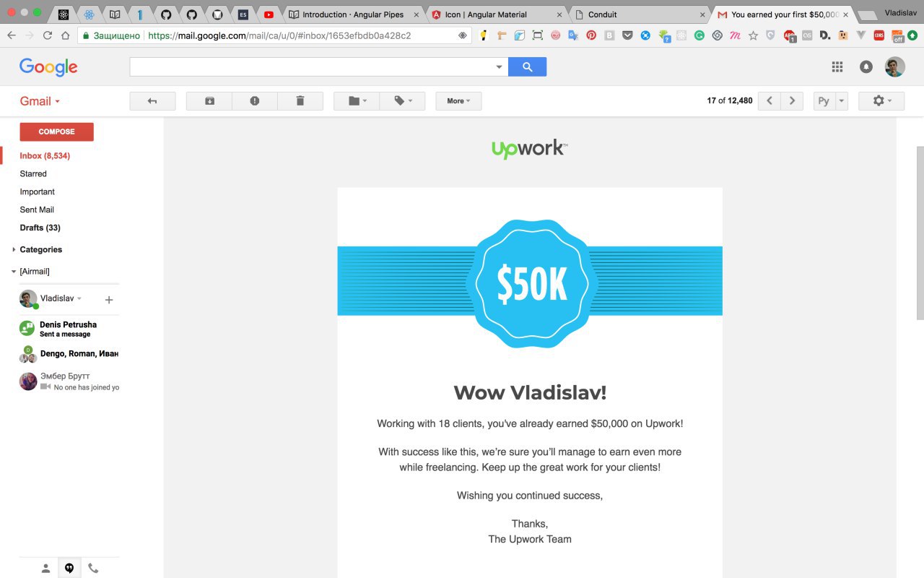Open the Labels tag dropdown
The height and width of the screenshot is (578, 924).
point(402,101)
